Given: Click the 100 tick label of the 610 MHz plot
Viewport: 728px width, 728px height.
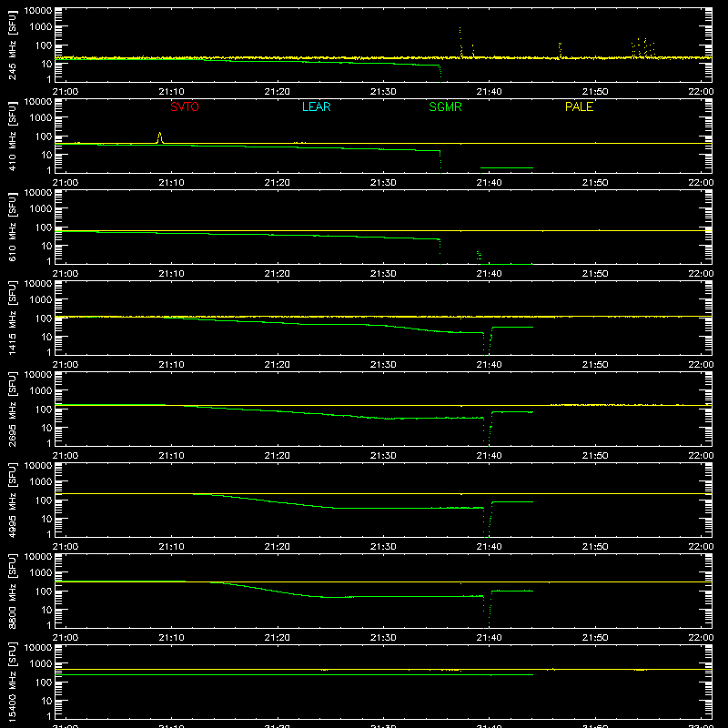Looking at the screenshot, I should click(x=44, y=227).
